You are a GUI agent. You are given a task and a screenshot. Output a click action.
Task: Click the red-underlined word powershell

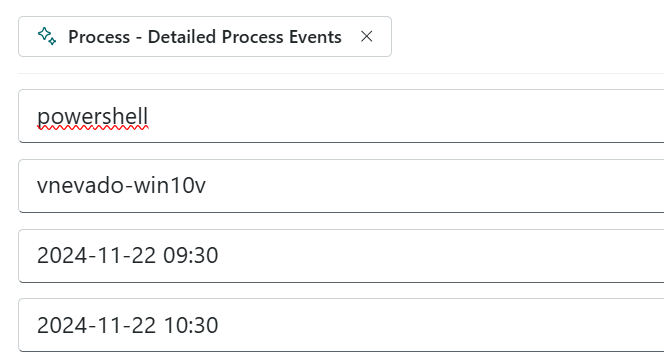point(93,117)
